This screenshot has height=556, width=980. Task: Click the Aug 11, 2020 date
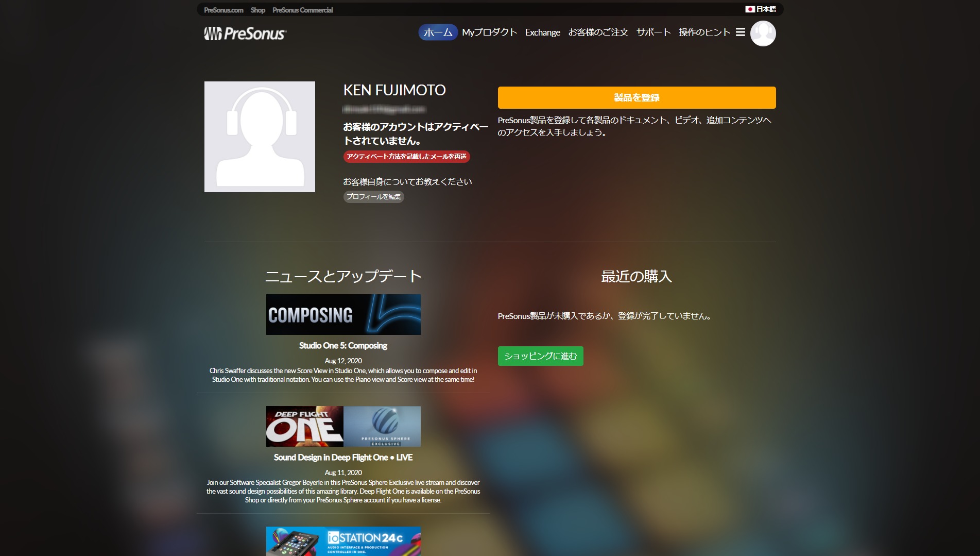click(x=343, y=473)
